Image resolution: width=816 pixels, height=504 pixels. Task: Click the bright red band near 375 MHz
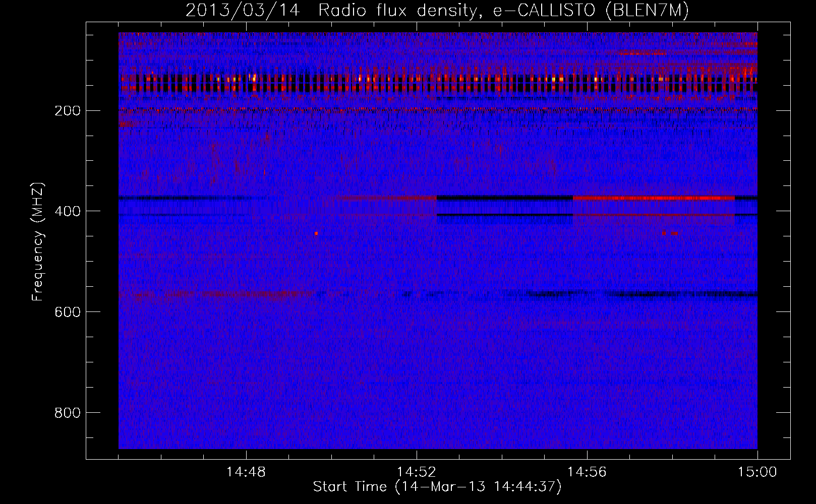pyautogui.click(x=654, y=198)
